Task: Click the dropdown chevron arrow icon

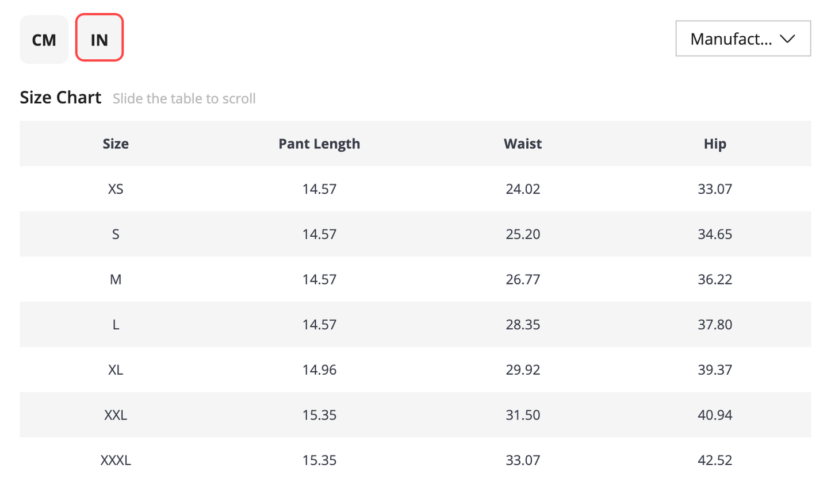Action: pyautogui.click(x=787, y=39)
